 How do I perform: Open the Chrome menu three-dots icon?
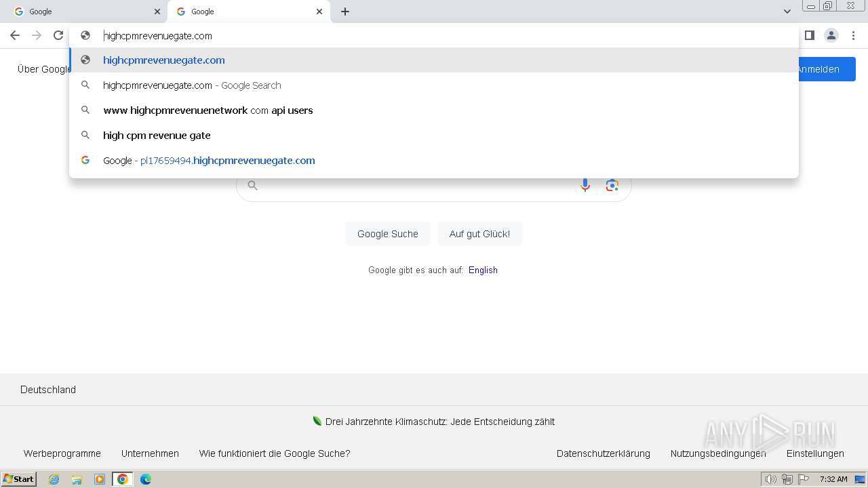coord(853,35)
